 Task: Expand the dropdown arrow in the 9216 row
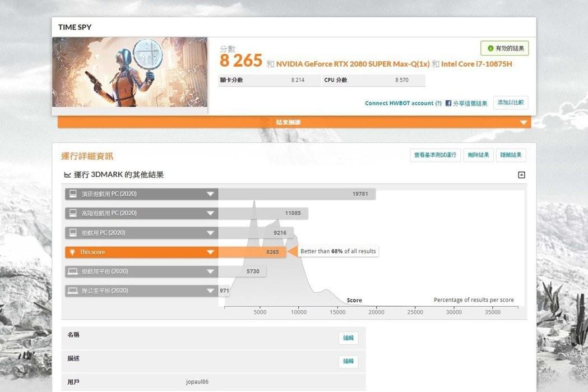coord(210,233)
